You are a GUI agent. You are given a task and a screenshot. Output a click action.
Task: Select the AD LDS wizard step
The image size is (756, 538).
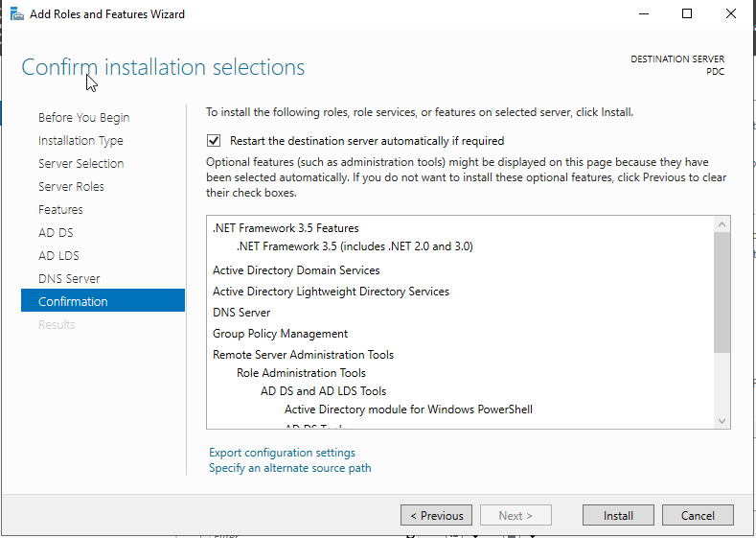point(58,256)
